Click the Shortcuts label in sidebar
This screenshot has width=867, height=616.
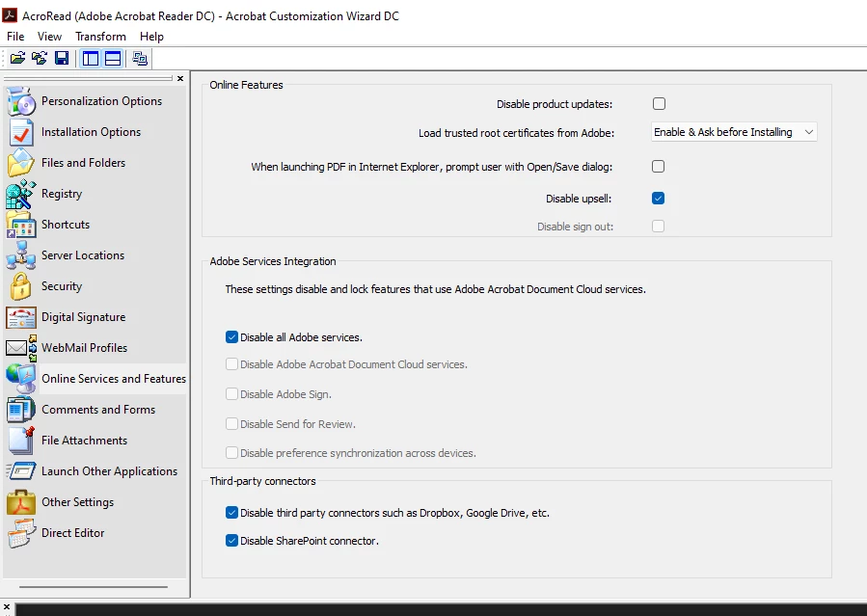pos(66,225)
